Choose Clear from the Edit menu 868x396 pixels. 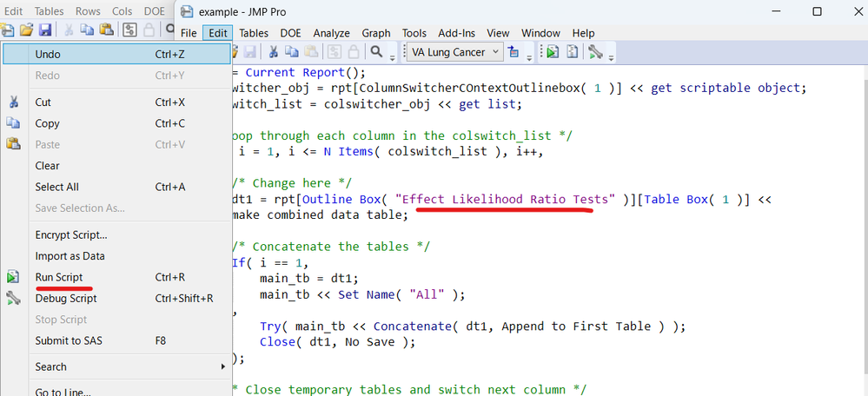point(116,165)
